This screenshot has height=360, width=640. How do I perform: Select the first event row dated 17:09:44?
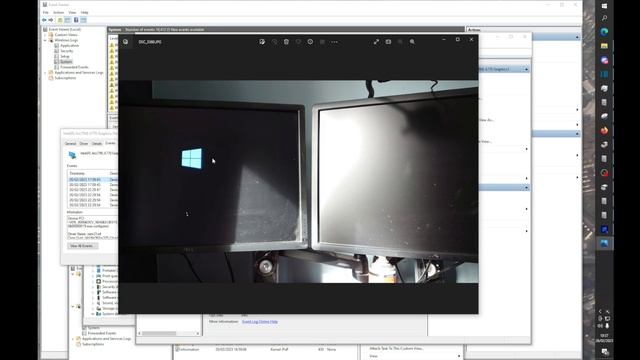(93, 180)
